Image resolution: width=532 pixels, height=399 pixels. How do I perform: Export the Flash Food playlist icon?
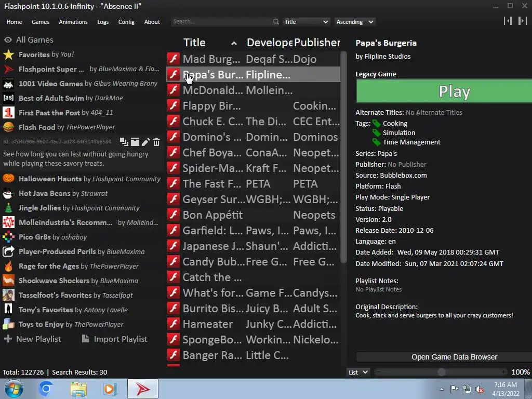pos(135,142)
